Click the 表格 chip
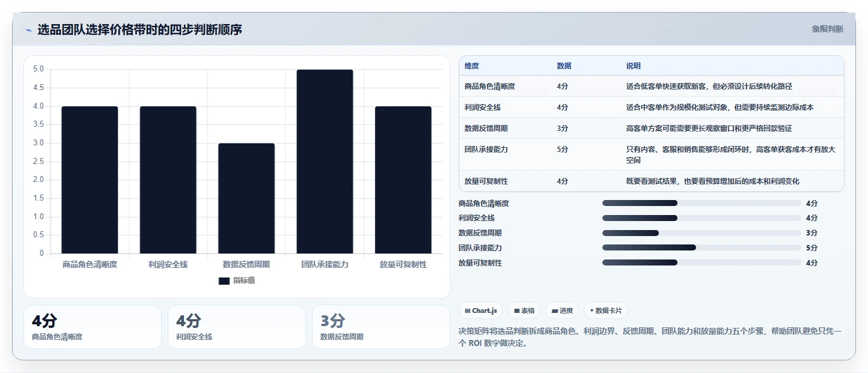The width and height of the screenshot is (868, 373). (524, 311)
